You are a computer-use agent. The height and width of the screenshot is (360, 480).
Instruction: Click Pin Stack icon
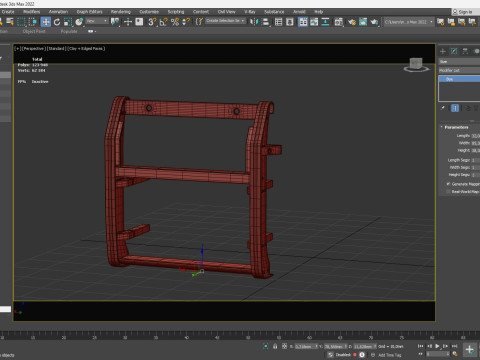(443, 108)
